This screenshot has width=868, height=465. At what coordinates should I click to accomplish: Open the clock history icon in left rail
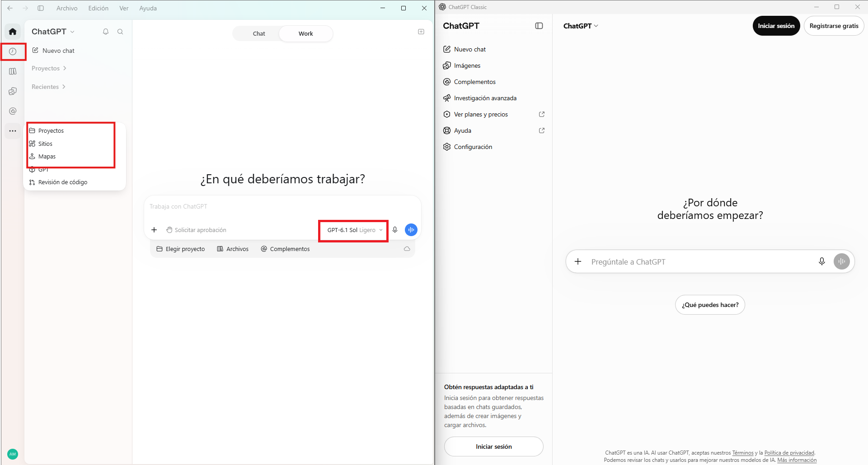[13, 51]
